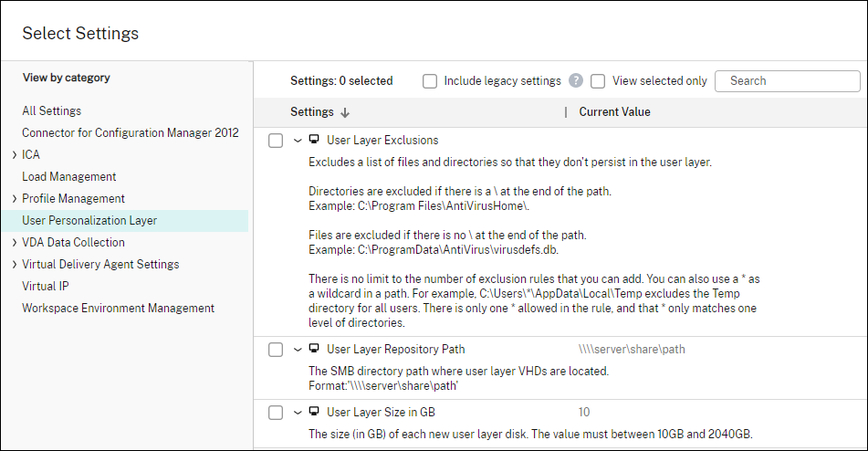This screenshot has width=868, height=451.
Task: Click the computer icon beside User Layer Repository Path
Action: [x=314, y=349]
